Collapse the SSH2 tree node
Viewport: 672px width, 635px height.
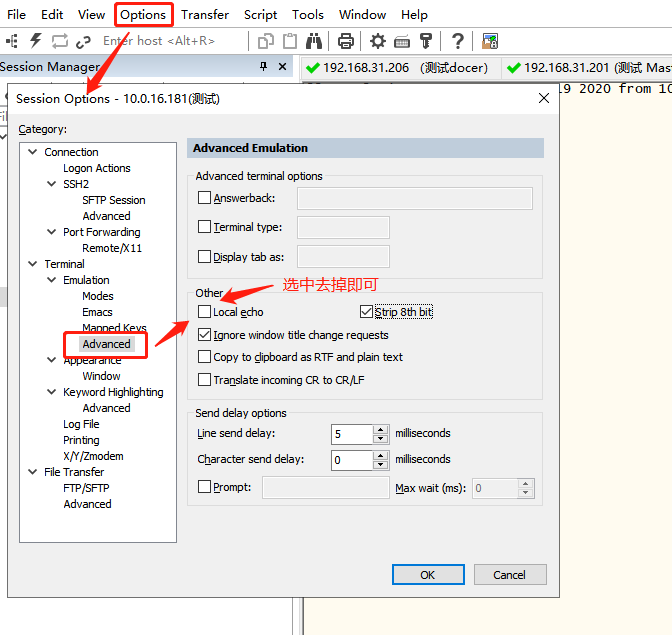[51, 184]
